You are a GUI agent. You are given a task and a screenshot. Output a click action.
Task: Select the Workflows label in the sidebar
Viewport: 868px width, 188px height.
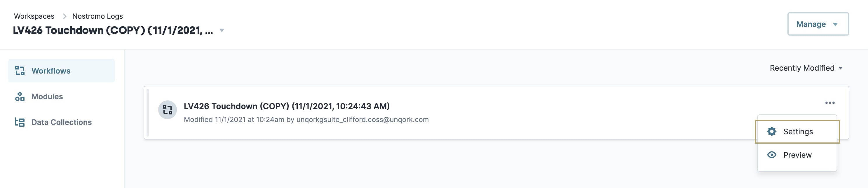tap(51, 71)
